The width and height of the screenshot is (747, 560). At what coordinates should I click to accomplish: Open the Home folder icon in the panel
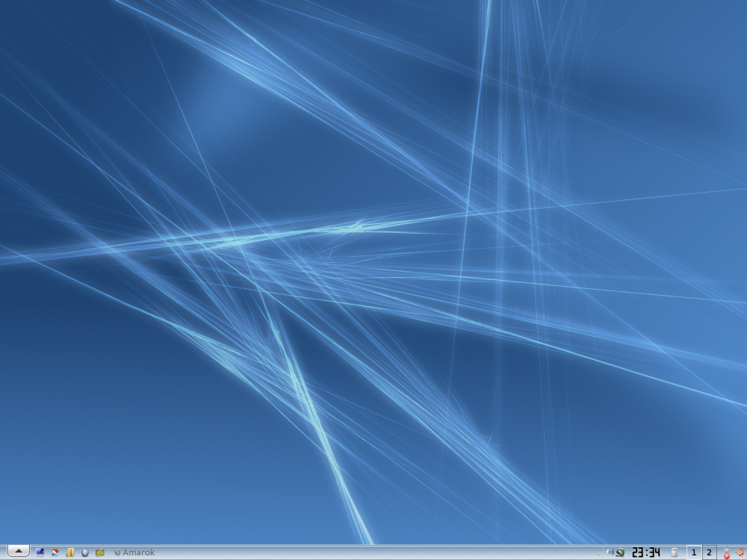pyautogui.click(x=55, y=553)
